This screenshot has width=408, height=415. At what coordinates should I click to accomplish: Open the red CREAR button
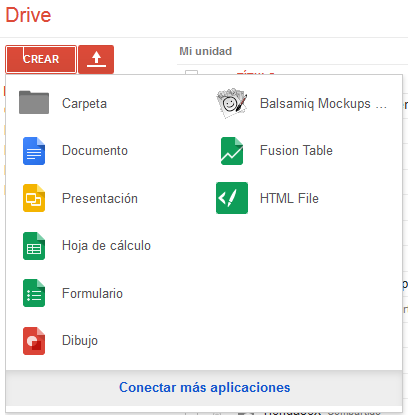(x=41, y=59)
